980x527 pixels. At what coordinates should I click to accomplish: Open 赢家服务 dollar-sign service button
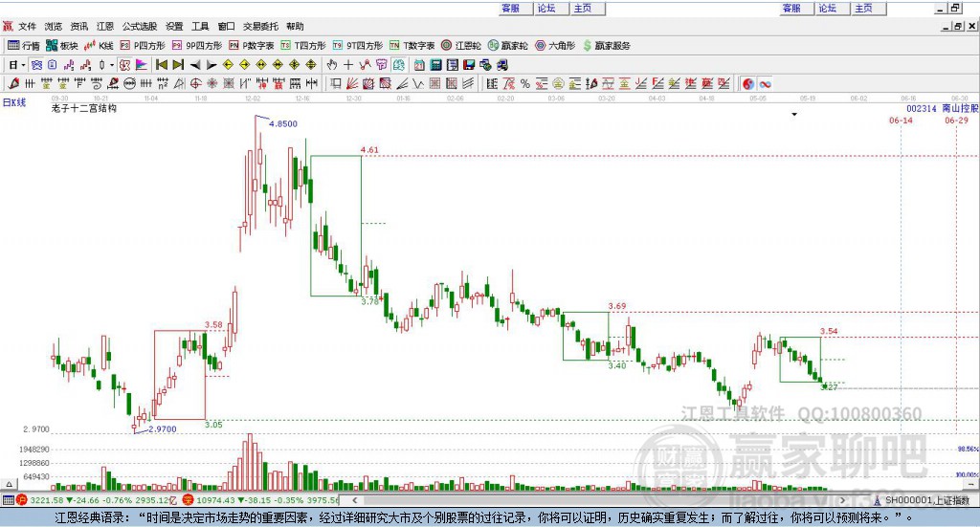coord(606,46)
